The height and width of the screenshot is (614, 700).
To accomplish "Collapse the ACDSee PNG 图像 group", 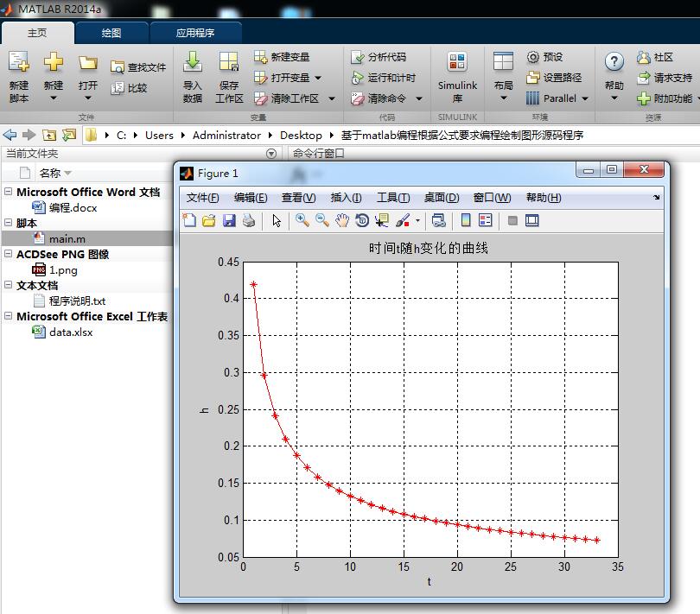I will coord(8,253).
